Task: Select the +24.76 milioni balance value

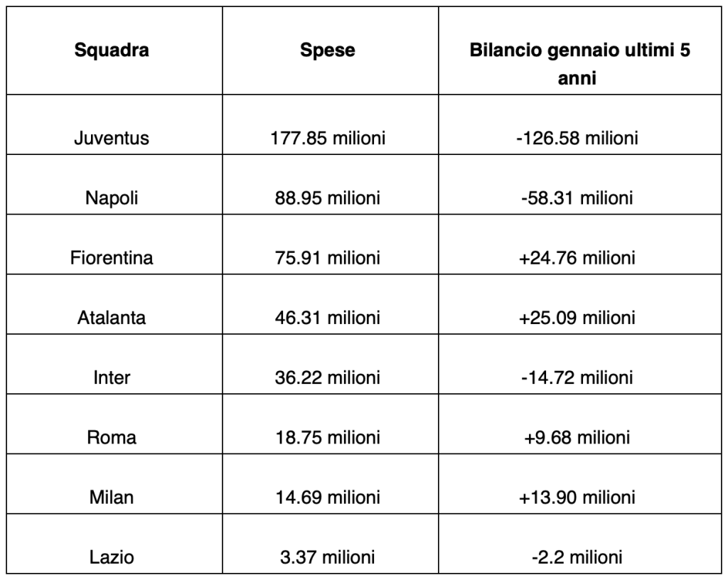Action: tap(576, 257)
